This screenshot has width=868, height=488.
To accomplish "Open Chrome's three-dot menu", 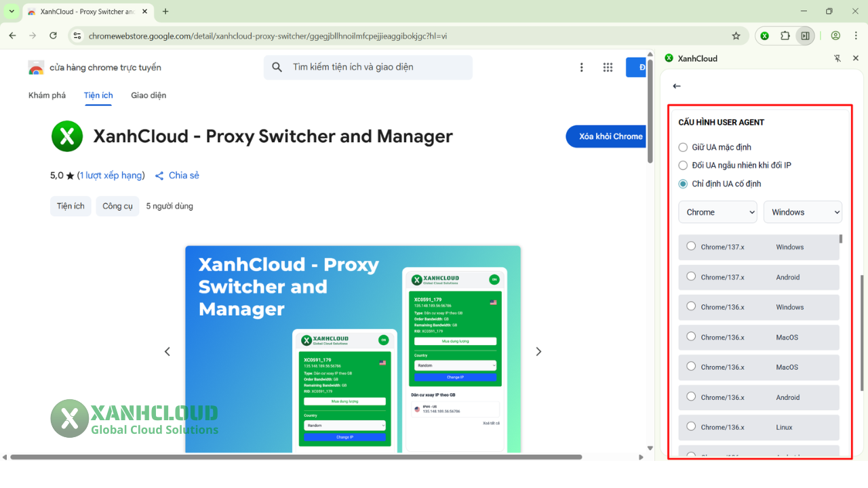I will tap(855, 36).
